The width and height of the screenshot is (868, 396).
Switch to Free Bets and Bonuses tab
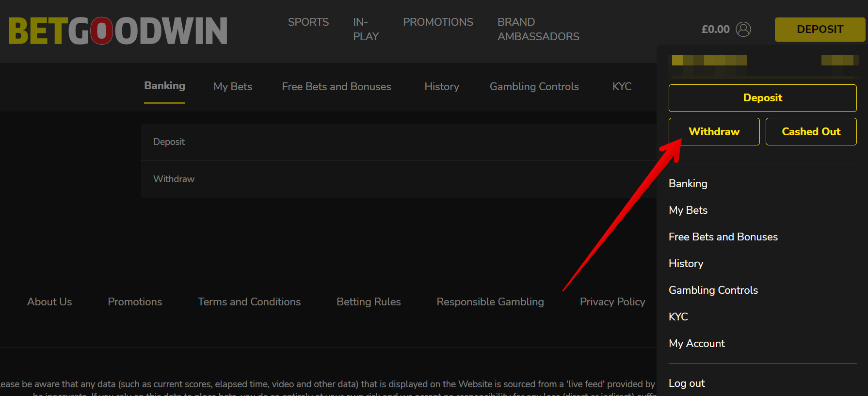coord(337,86)
